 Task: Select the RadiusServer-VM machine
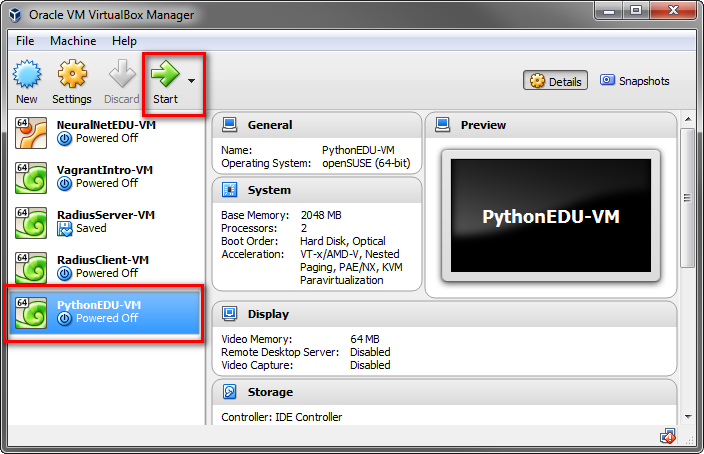[106, 222]
